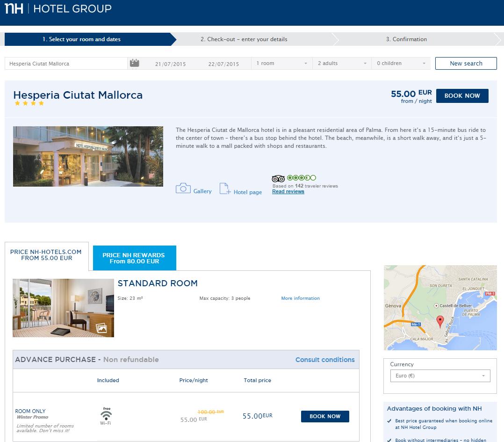Open the Read reviews link
504x442 pixels.
(x=288, y=192)
